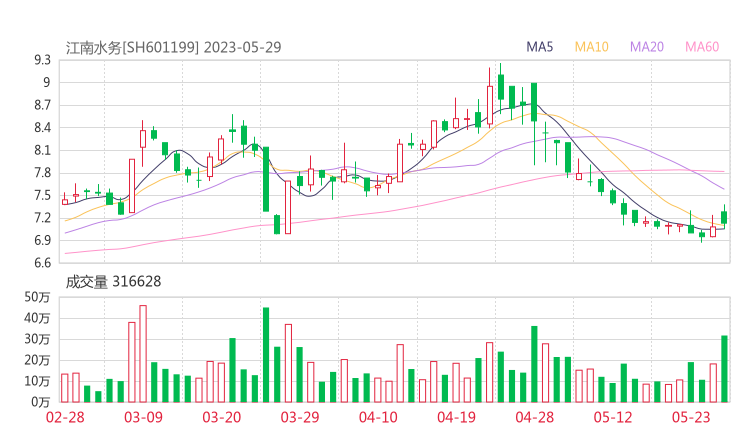Click the 04-28 date label
Viewport: 740px width, 440px height.
pos(535,417)
